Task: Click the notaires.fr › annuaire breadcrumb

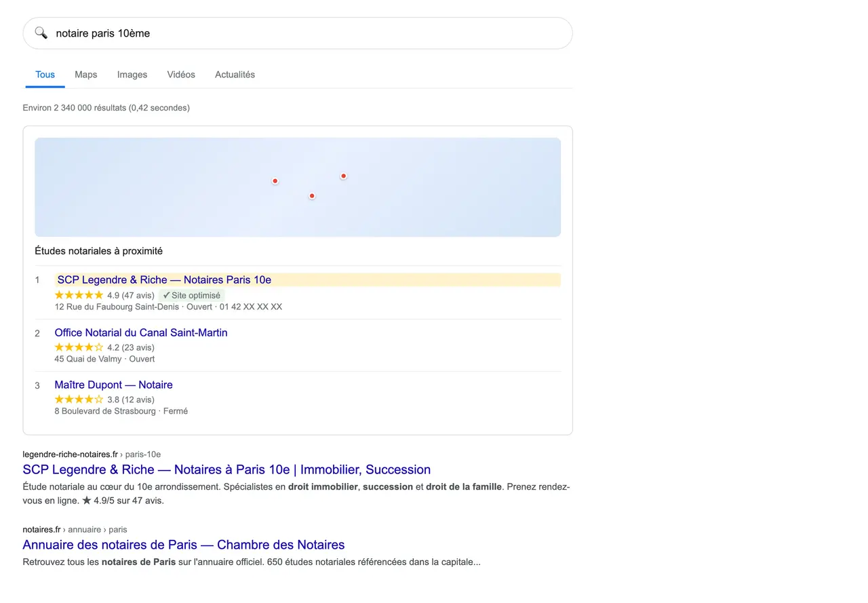Action: tap(75, 529)
